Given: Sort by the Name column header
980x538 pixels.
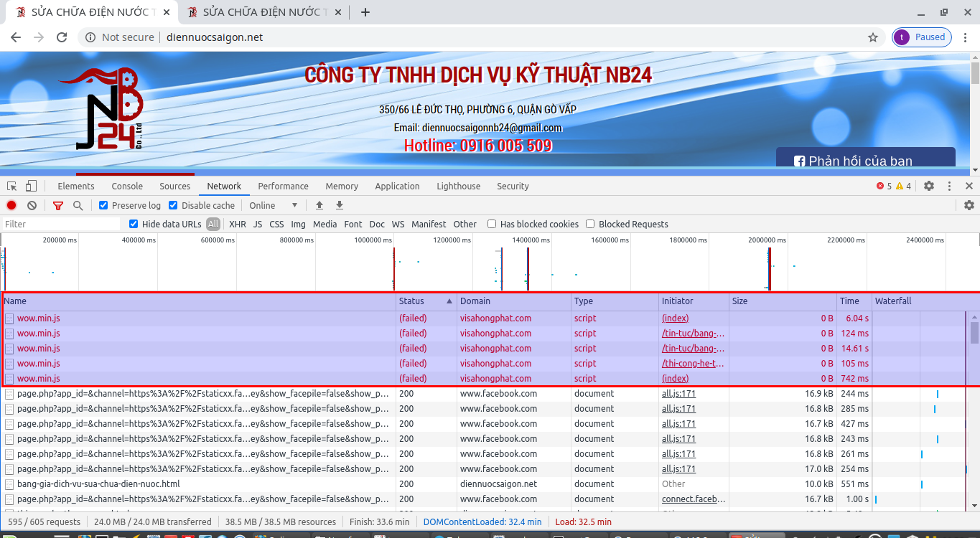Looking at the screenshot, I should click(199, 301).
